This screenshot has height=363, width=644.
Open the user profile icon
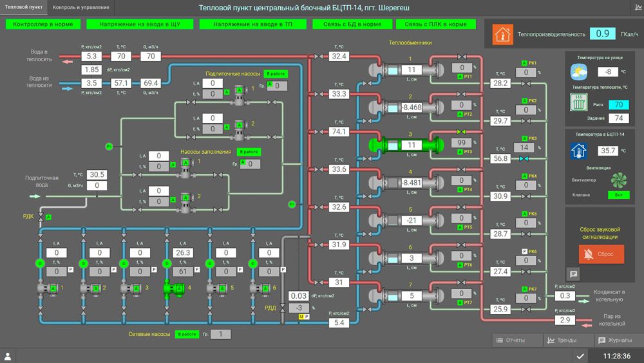click(8, 356)
